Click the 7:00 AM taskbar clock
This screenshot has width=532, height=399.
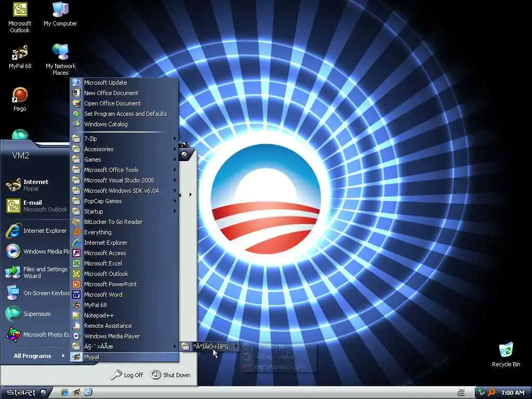(513, 393)
